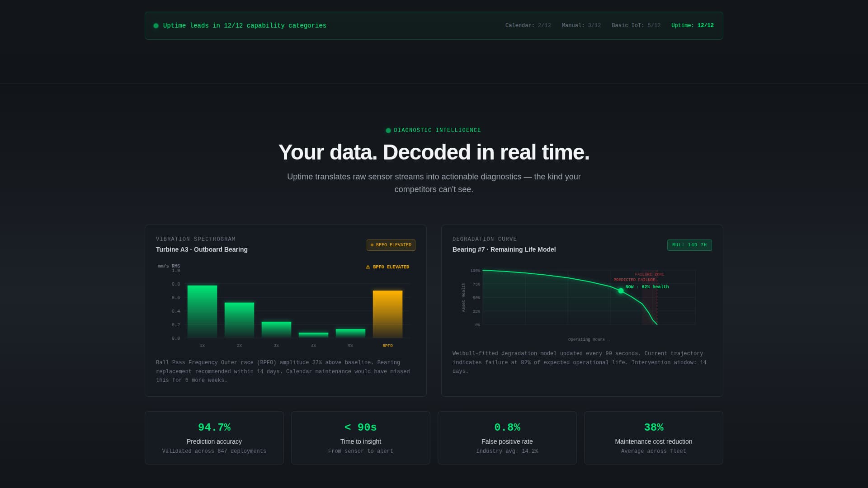Click the yellow BPFO bar in the spectrogram
This screenshot has height=488, width=868.
coord(387,314)
